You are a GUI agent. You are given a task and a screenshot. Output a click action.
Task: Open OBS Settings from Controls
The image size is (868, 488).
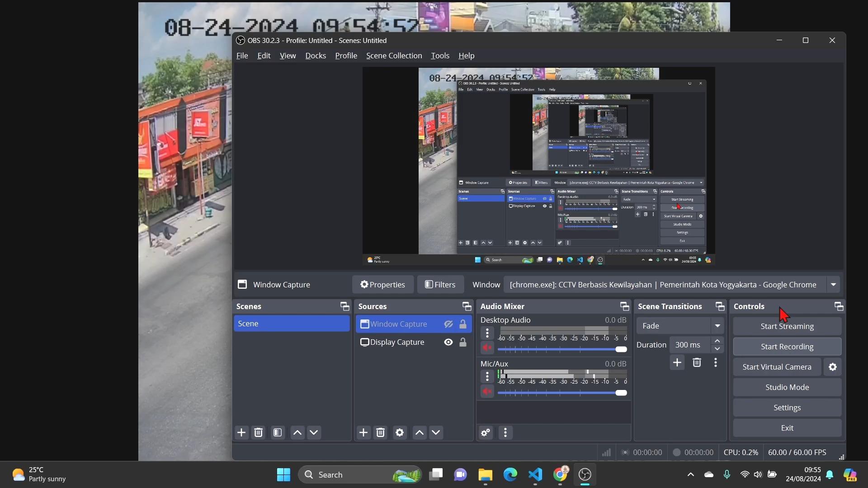click(787, 408)
